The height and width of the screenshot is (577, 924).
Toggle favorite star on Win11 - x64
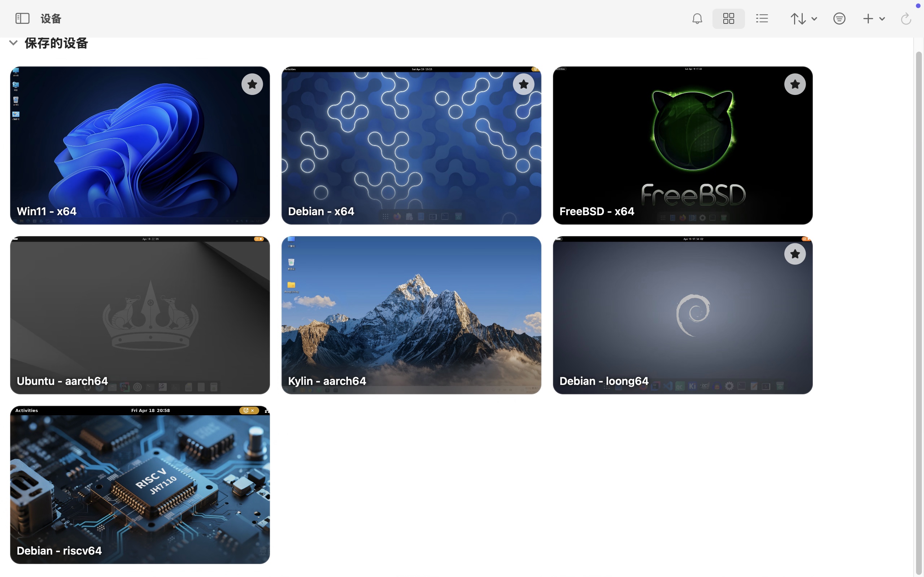click(x=252, y=84)
